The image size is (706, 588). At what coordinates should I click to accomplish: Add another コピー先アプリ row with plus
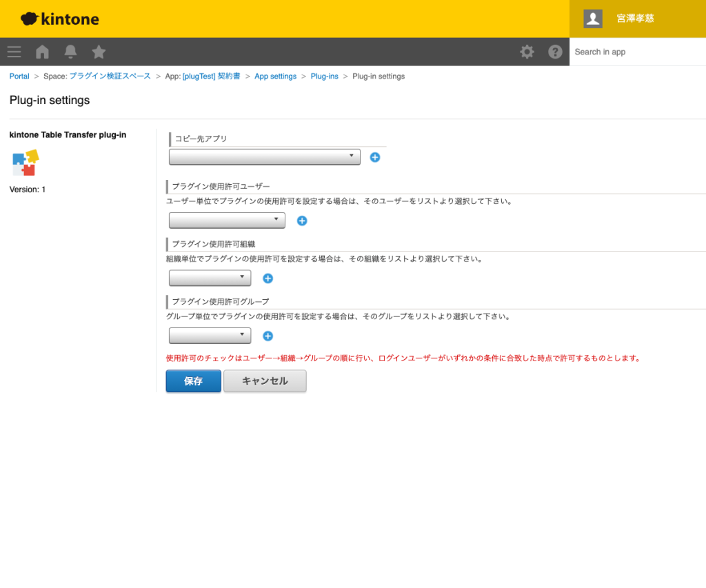pyautogui.click(x=375, y=157)
